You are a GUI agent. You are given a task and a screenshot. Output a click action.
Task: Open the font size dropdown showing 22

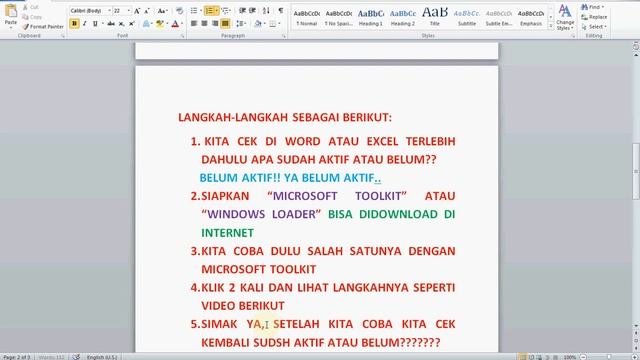(x=129, y=11)
